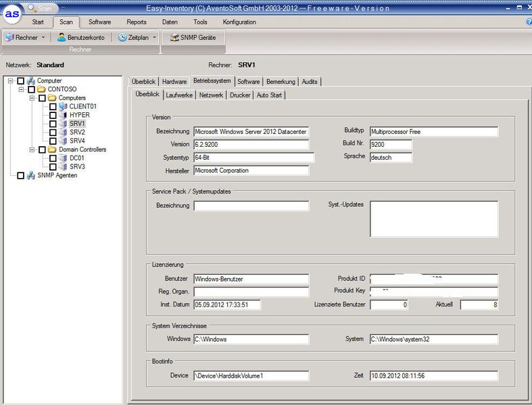Open the Daten ribbon tab
This screenshot has height=406, width=532.
170,22
